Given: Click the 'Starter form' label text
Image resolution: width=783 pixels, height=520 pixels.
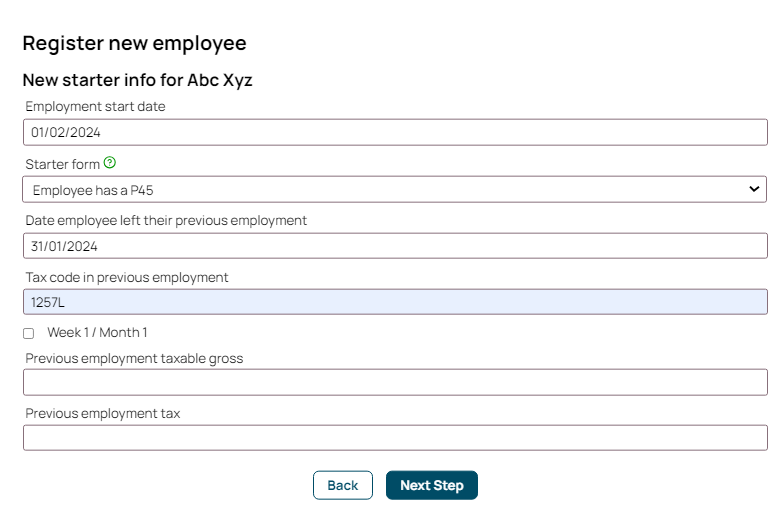Looking at the screenshot, I should point(62,164).
